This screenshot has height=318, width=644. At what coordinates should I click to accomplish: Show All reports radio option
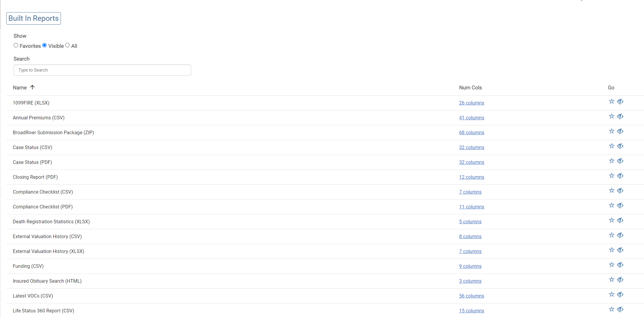pyautogui.click(x=67, y=45)
